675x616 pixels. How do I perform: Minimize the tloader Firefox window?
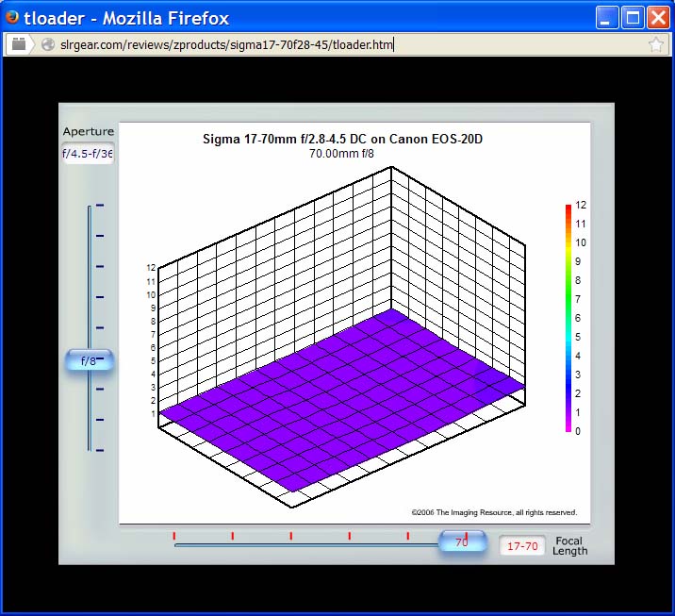coord(607,18)
